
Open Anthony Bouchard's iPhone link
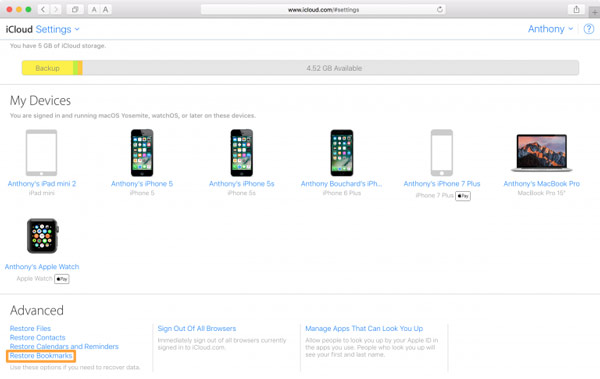(x=341, y=184)
